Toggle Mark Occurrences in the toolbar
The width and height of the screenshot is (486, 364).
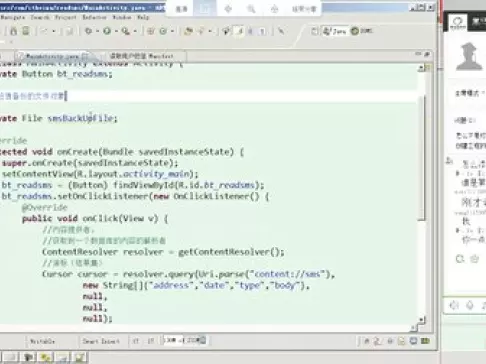pyautogui.click(x=239, y=31)
